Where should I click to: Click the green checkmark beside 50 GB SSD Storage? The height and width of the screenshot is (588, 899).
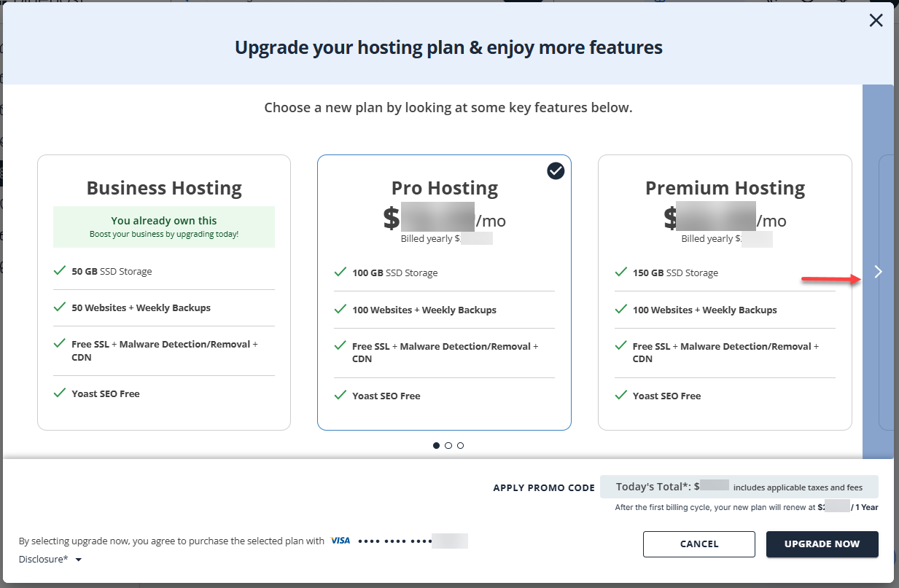(x=59, y=270)
